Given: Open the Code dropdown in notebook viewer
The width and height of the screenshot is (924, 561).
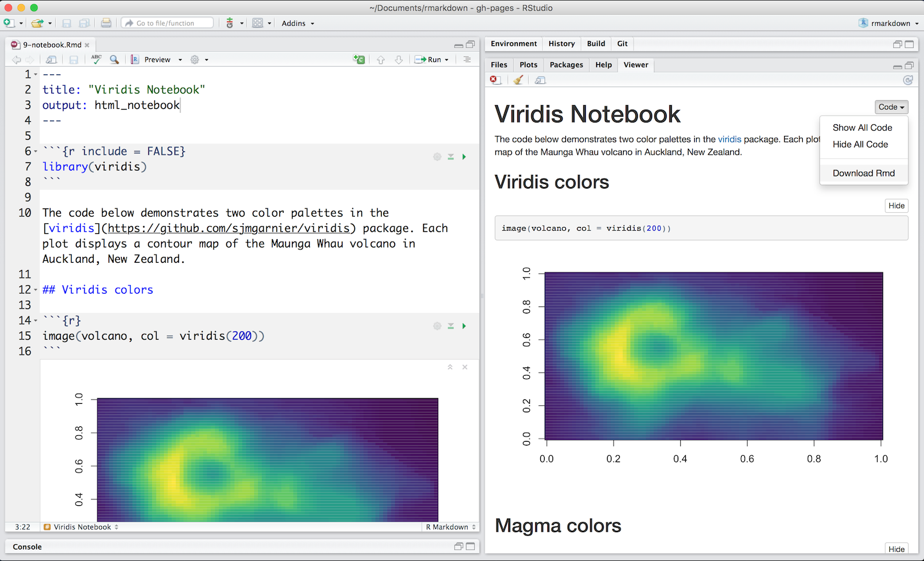Looking at the screenshot, I should point(891,107).
